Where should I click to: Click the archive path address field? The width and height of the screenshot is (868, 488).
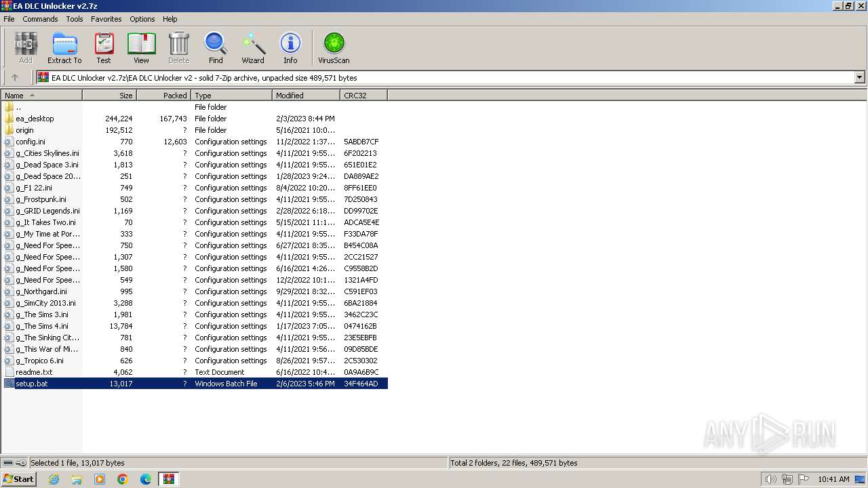coord(445,77)
